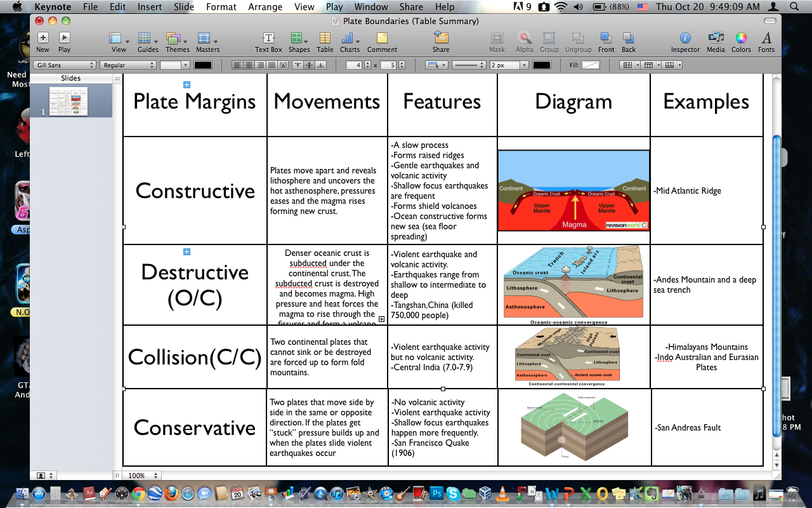Open VLC from the Dock
The width and height of the screenshot is (812, 508).
pos(502,493)
